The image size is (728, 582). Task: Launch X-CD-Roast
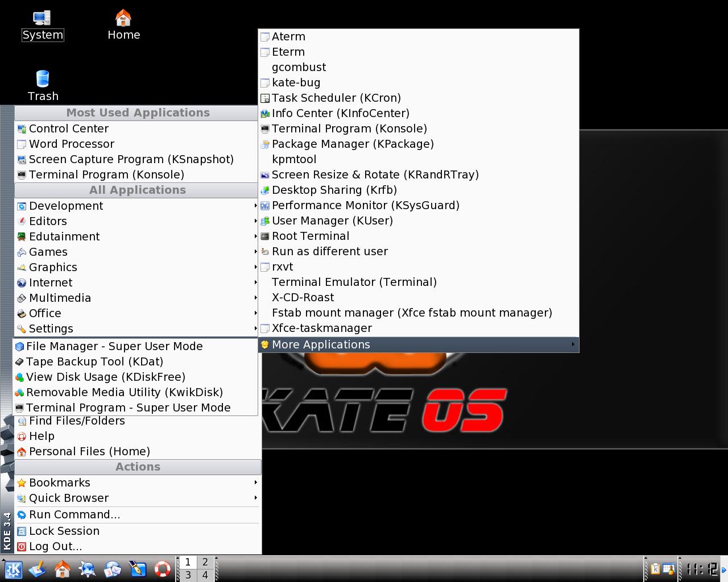tap(418, 298)
